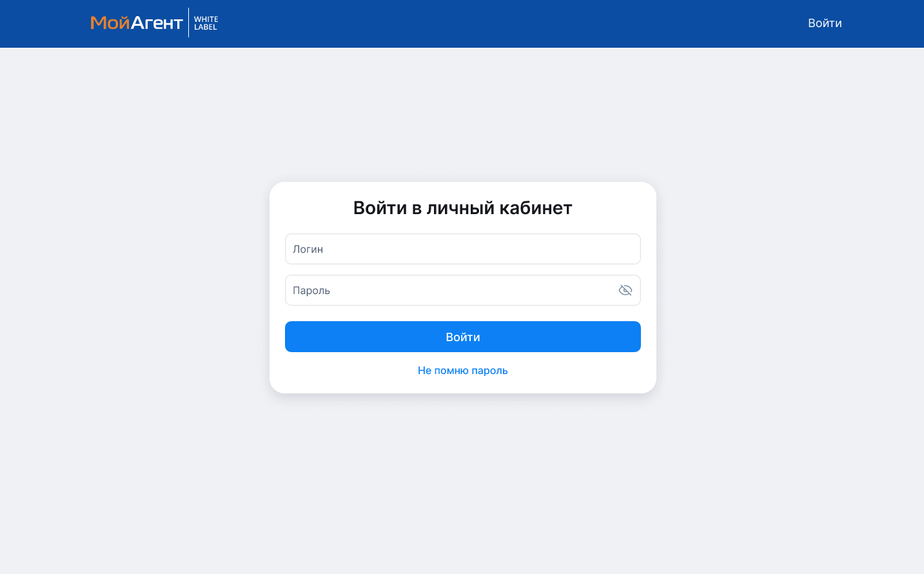Click the blue header bar center area
This screenshot has height=574, width=924.
point(462,23)
